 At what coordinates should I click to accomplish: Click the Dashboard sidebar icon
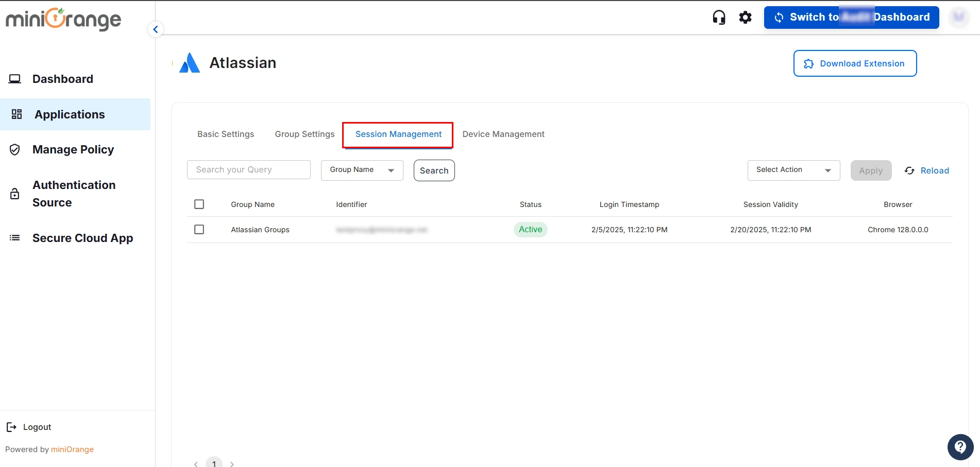[15, 79]
